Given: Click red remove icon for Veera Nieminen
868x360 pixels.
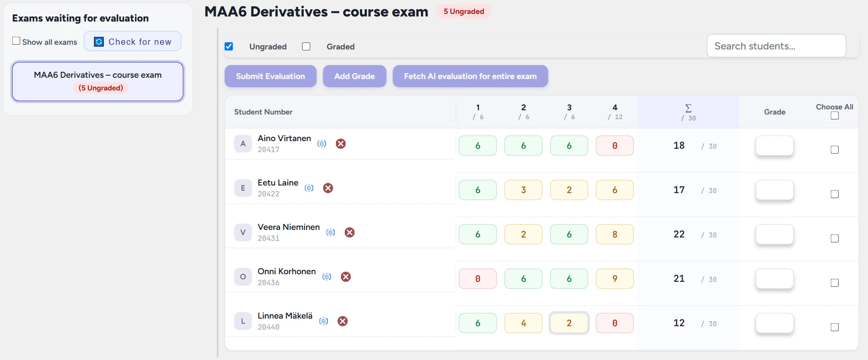Looking at the screenshot, I should [349, 232].
